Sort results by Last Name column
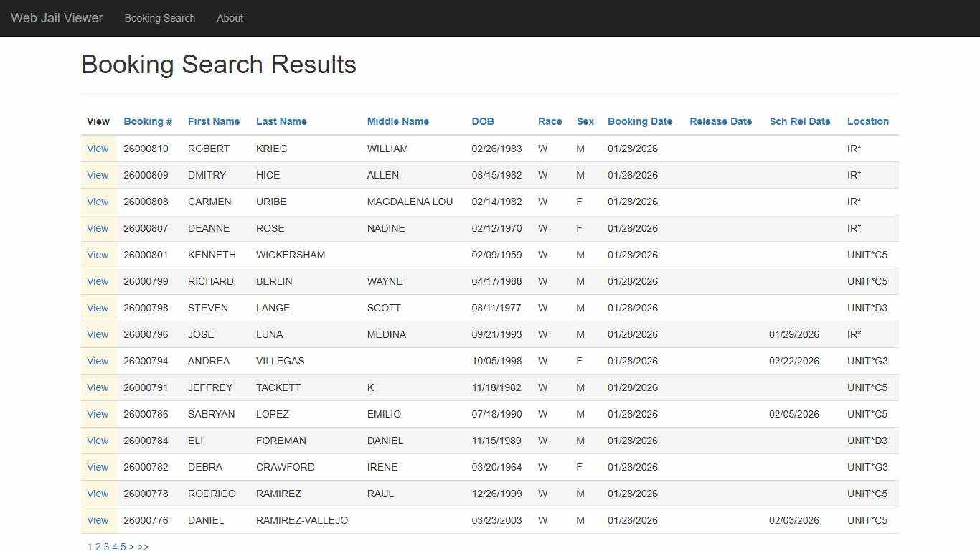 (x=281, y=121)
